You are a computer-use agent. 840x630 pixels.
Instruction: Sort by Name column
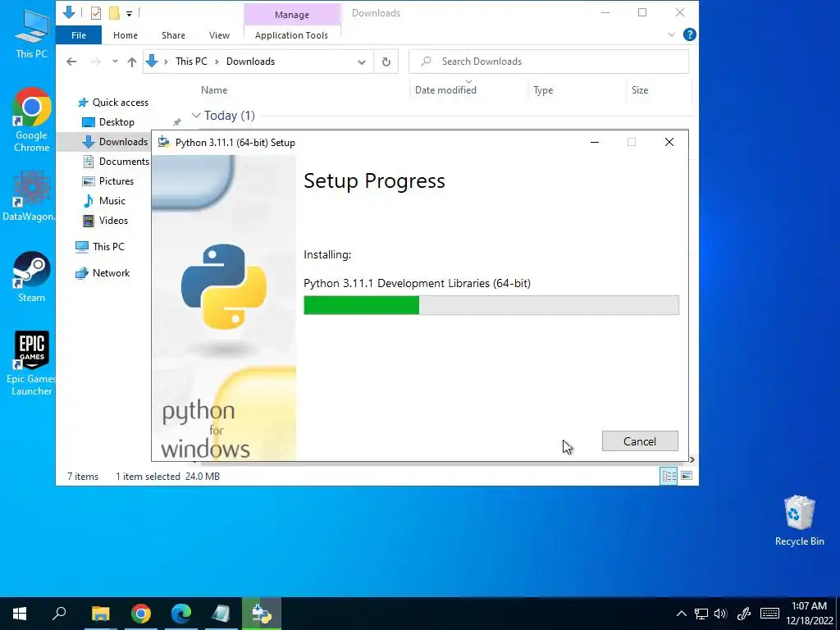coord(214,90)
